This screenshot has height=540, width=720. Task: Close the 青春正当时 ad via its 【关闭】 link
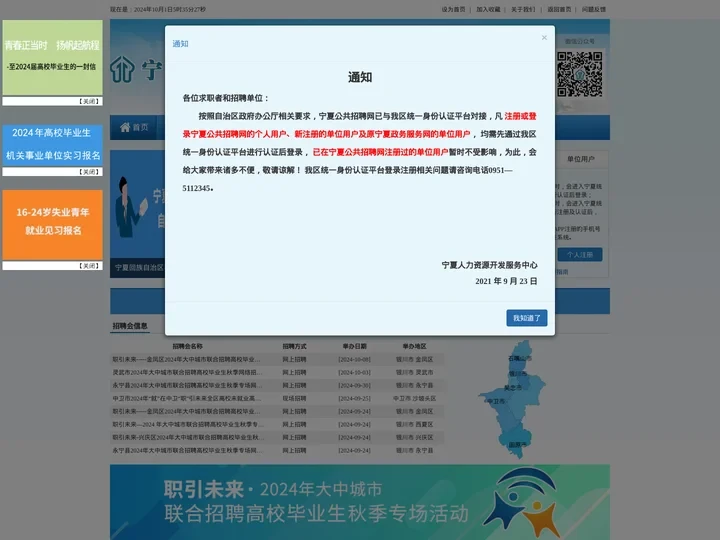tap(89, 101)
